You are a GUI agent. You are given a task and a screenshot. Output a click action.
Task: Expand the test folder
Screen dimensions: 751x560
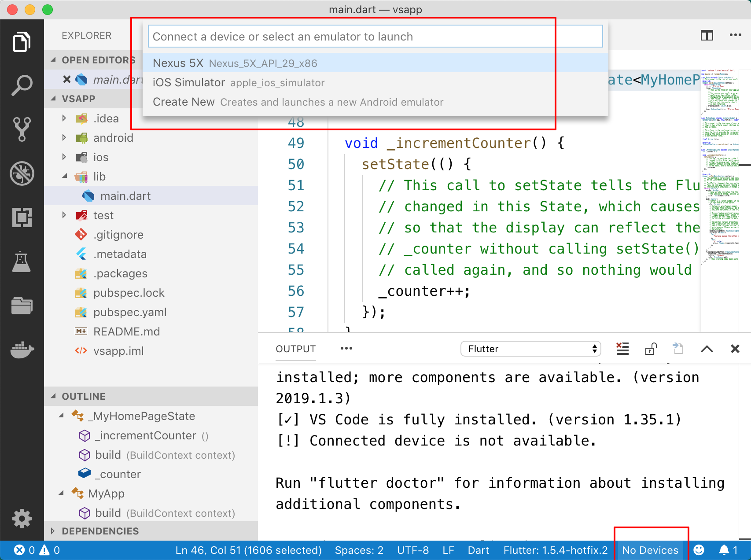pos(64,215)
